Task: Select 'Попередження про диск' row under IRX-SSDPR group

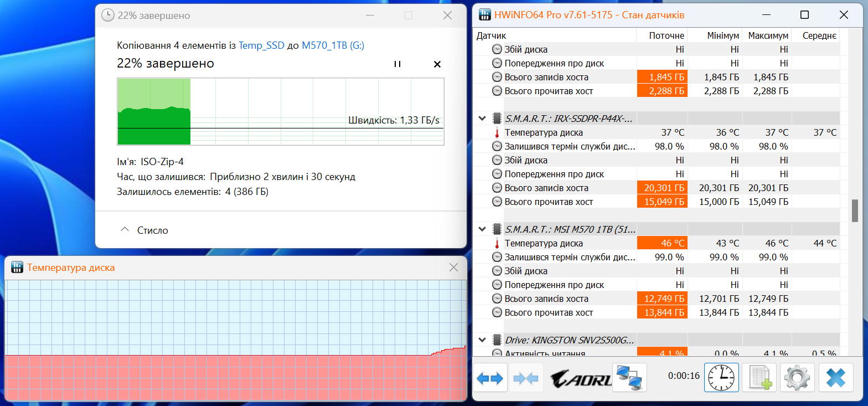Action: 658,174
